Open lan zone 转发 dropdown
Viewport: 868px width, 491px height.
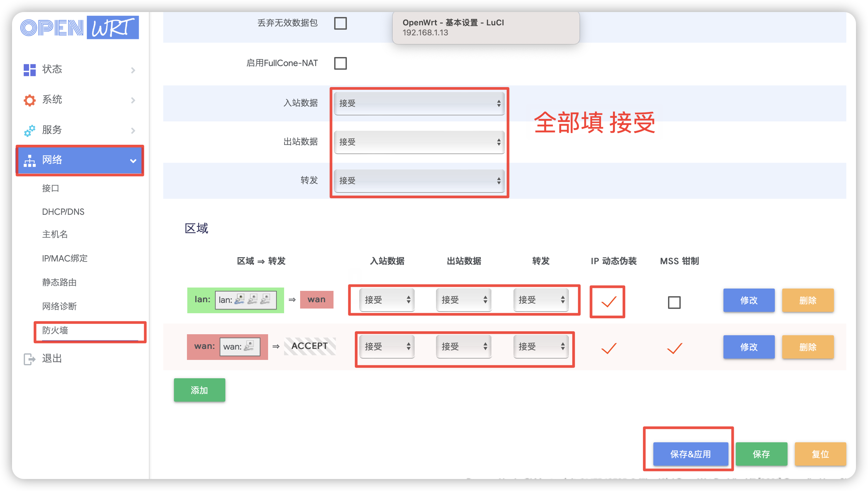540,300
